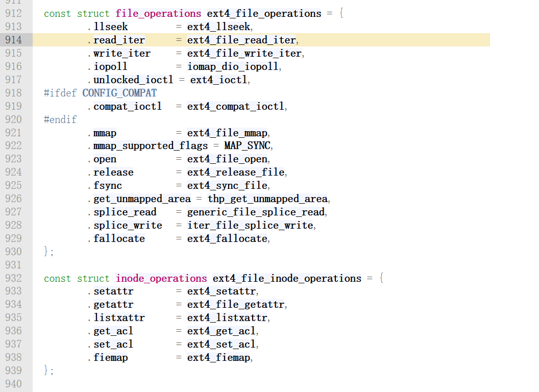Viewport: 539px width, 392px height.
Task: Click the MAP_SYNC constant
Action: click(x=248, y=146)
